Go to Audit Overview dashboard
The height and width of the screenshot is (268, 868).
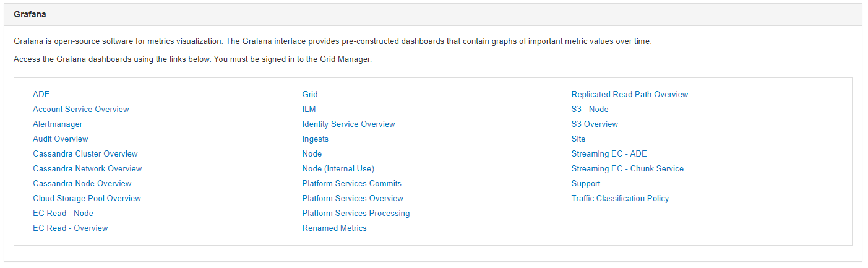(60, 139)
